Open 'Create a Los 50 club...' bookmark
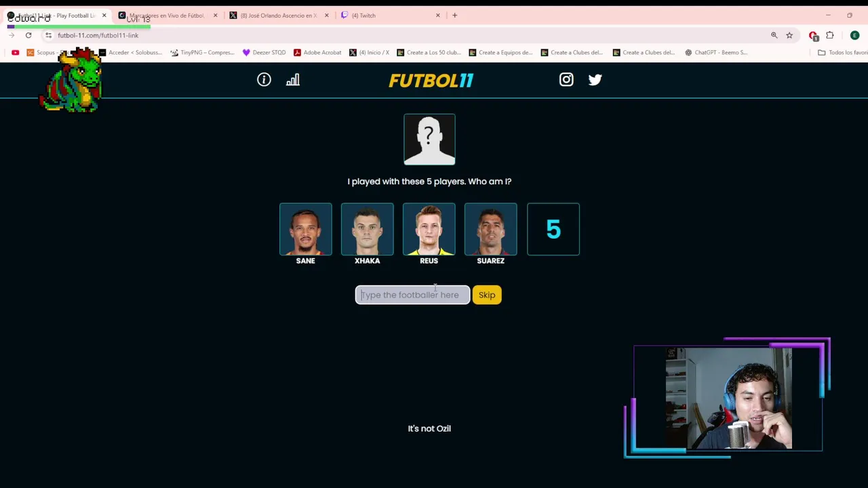 pyautogui.click(x=429, y=52)
